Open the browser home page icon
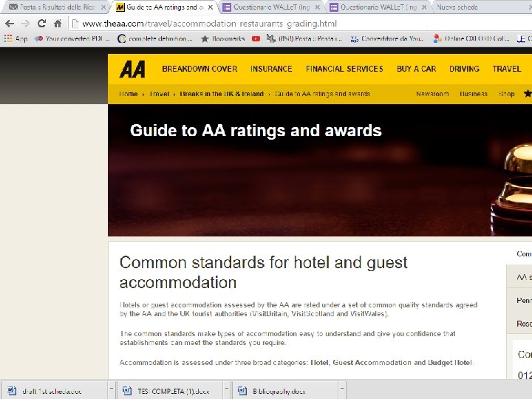Viewport: 532px width, 399px height. [x=58, y=24]
